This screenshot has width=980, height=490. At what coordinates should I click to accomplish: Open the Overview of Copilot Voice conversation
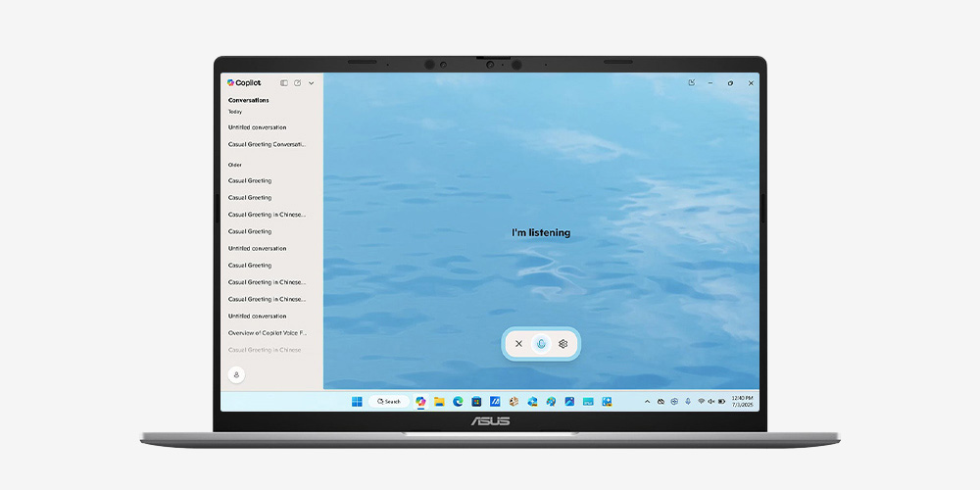pyautogui.click(x=268, y=333)
